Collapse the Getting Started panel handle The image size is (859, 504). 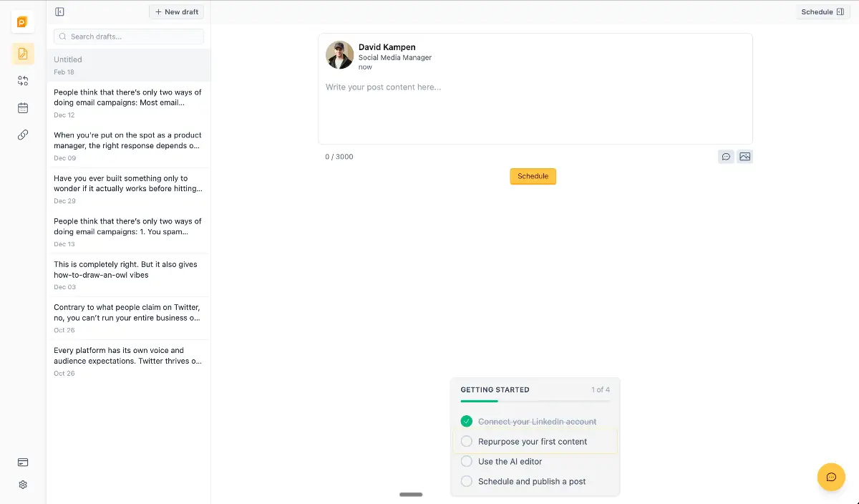click(411, 495)
